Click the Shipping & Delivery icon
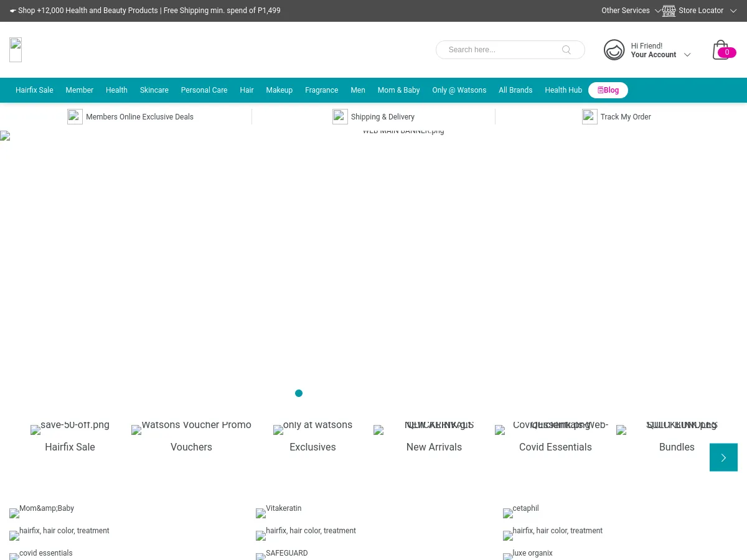 340,116
